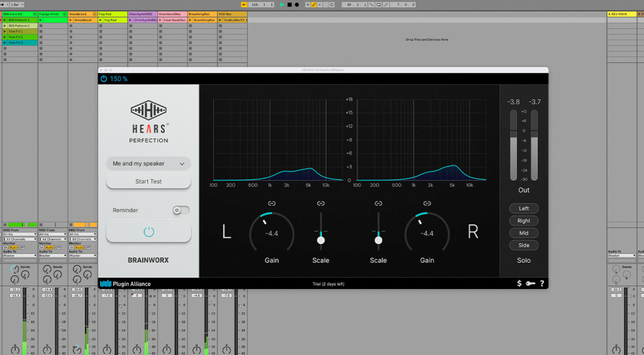This screenshot has width=644, height=355.
Task: Set Woodblock track monitor to In
Action: [72, 248]
